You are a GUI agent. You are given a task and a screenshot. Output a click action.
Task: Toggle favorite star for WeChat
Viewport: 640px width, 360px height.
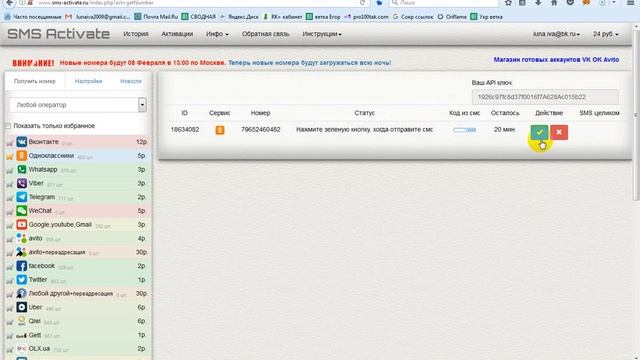9,211
